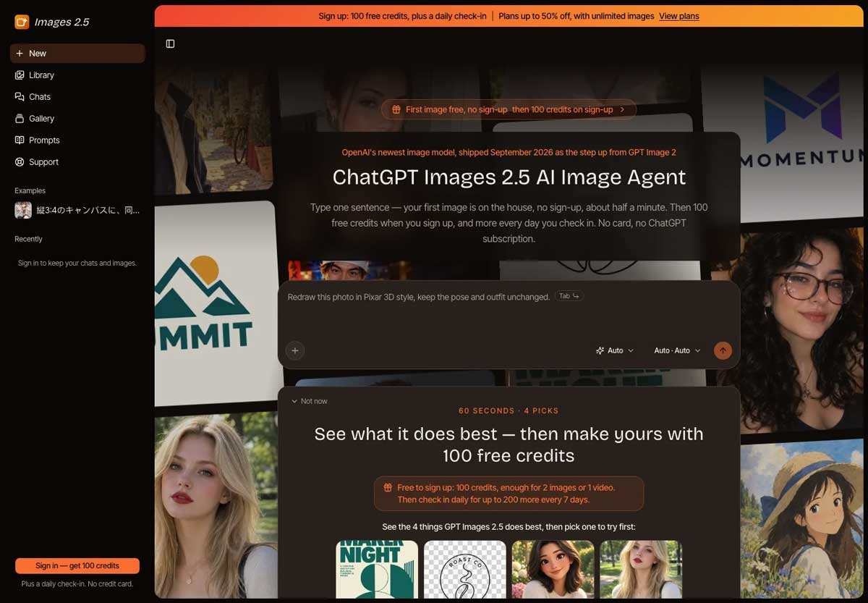Select the Maker Night poster thumbnail
This screenshot has width=868, height=603.
[377, 569]
